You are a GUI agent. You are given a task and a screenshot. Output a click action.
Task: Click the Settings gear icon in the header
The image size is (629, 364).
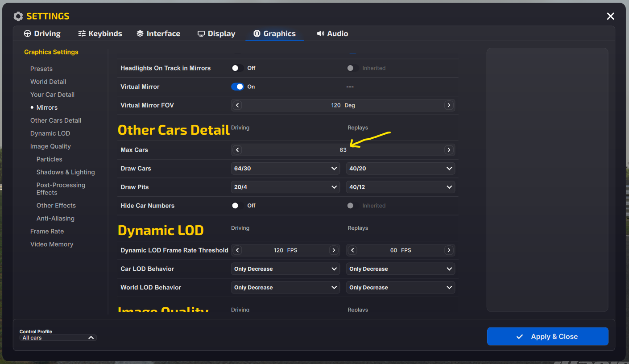point(18,16)
